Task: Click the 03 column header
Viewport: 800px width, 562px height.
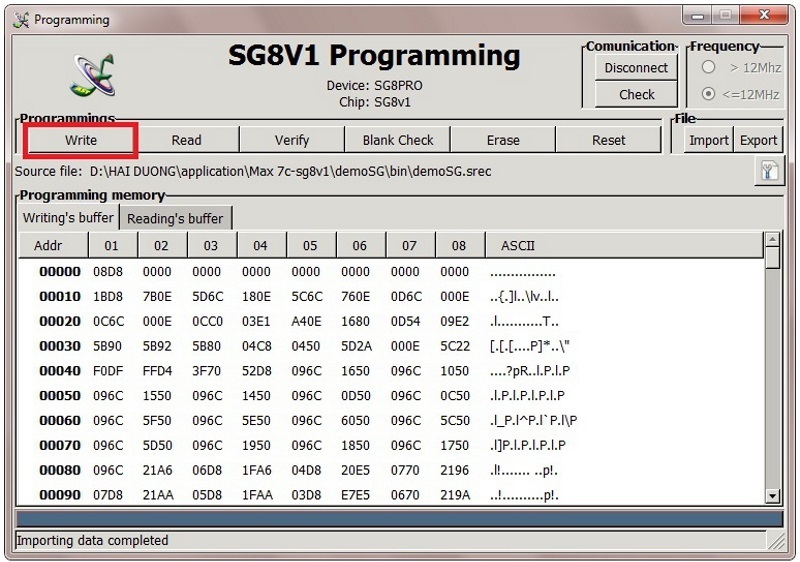Action: 211,245
